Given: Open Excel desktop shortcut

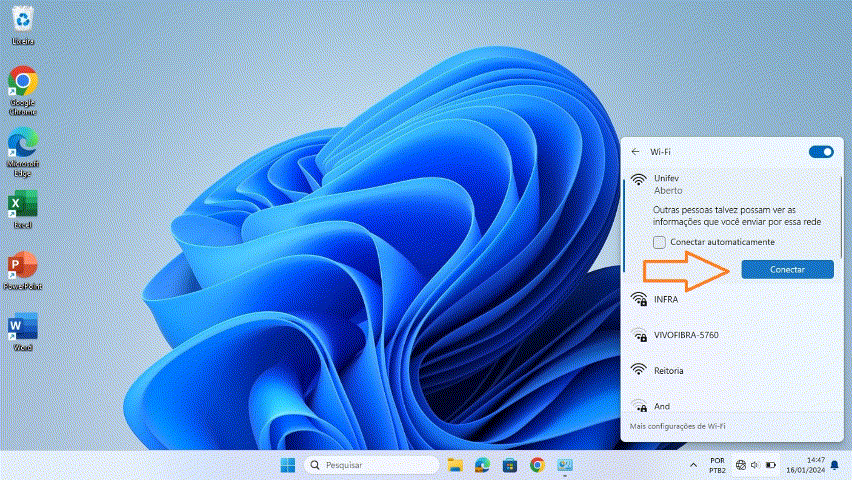Looking at the screenshot, I should (x=22, y=209).
